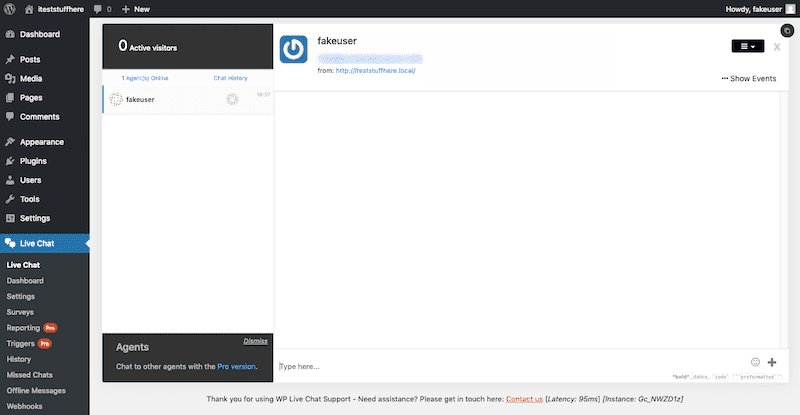
Task: Click the fakeuser visitor avatar in list
Action: (x=116, y=100)
